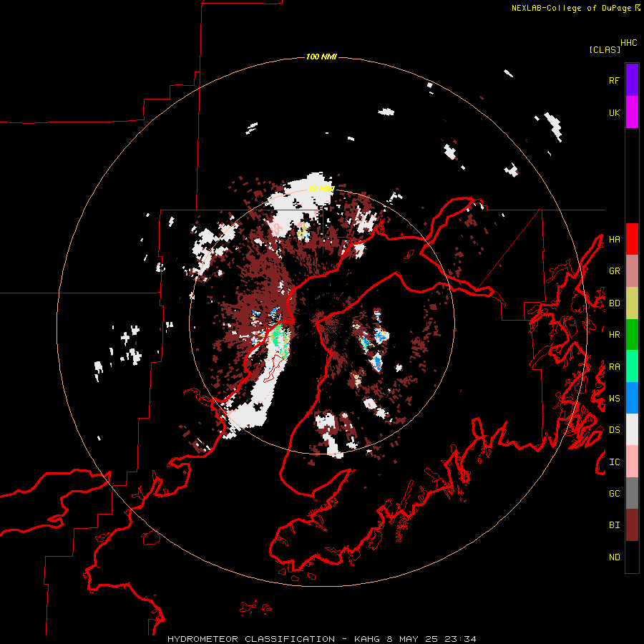Click the '23:34' timestamp
This screenshot has width=644, height=644.
point(462,639)
